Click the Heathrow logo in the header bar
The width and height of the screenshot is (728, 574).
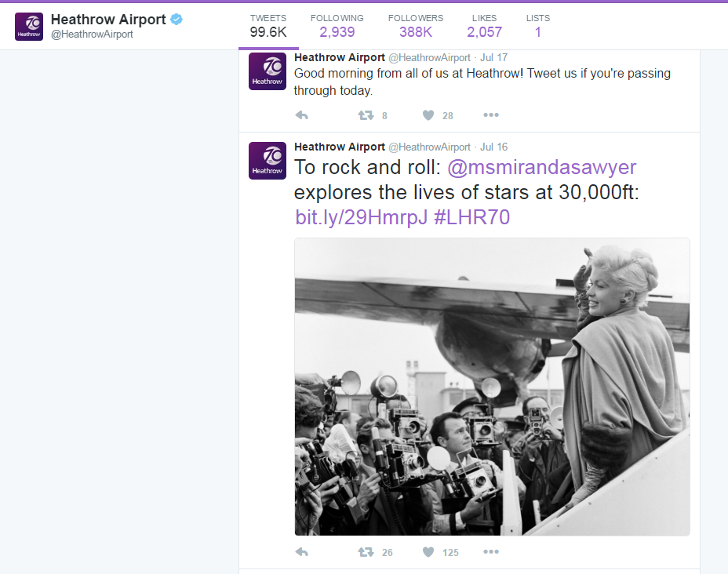point(29,27)
